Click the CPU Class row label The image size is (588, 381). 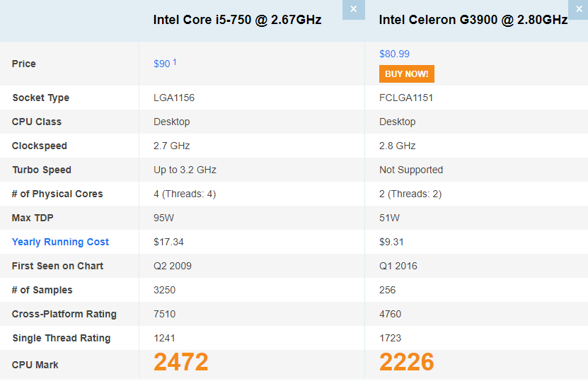coord(37,122)
